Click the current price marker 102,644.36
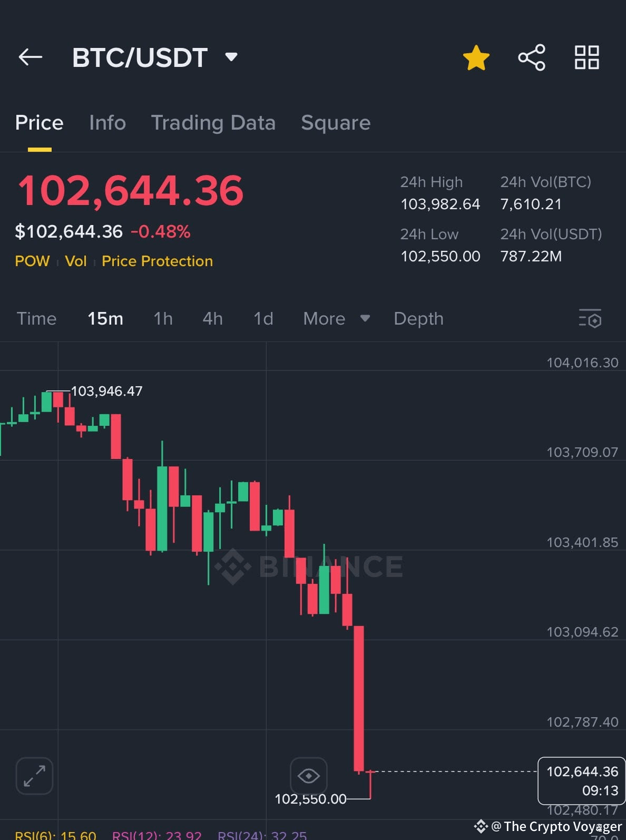 (582, 780)
